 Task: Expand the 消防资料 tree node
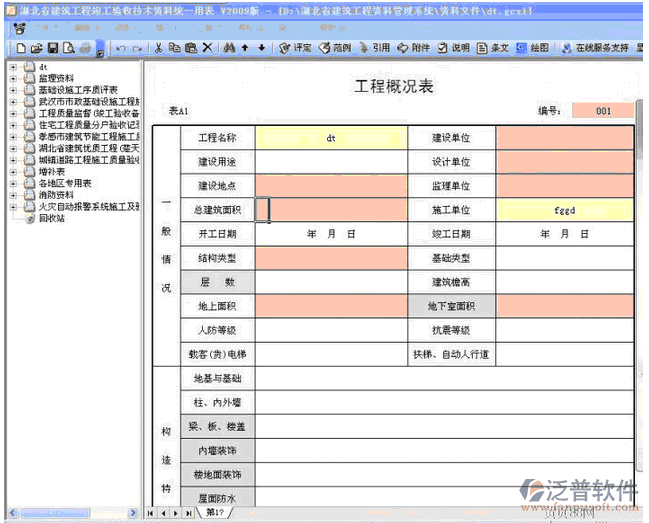pos(12,195)
